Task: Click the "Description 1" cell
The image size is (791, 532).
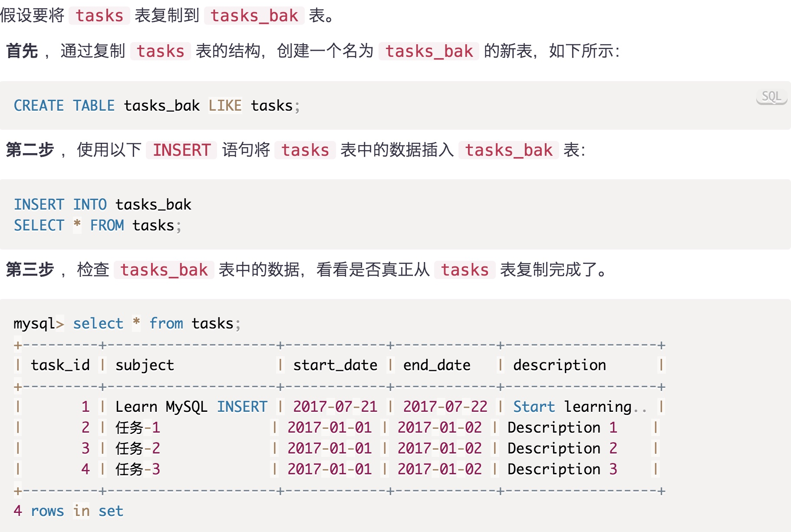Action: (562, 427)
